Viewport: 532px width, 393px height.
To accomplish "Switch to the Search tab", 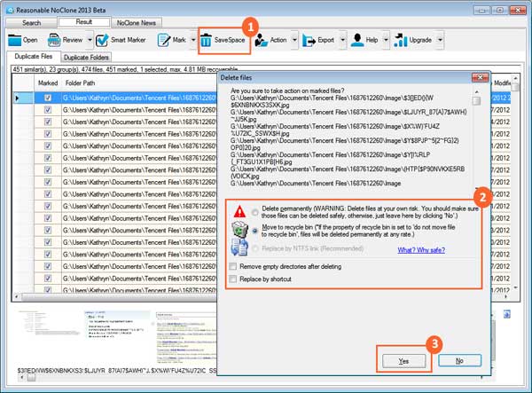I will [32, 23].
